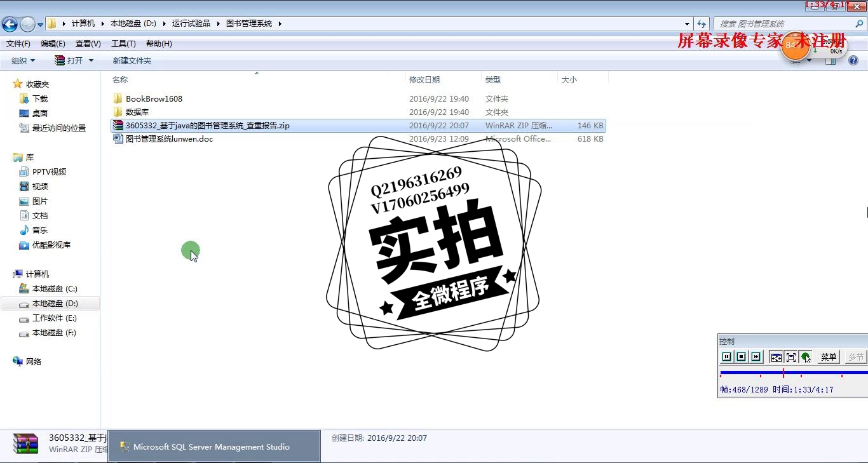Open the 图片 library
Viewport: 868px width, 463px height.
[40, 201]
